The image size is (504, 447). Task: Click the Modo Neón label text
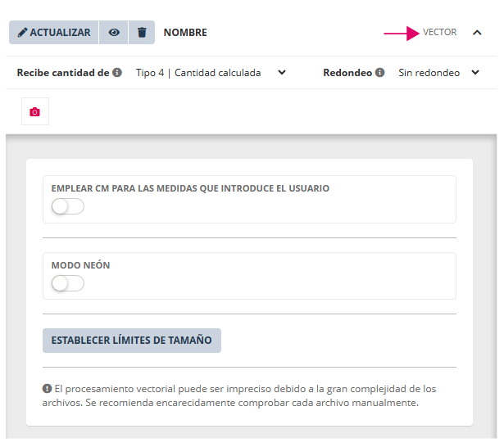pyautogui.click(x=80, y=265)
